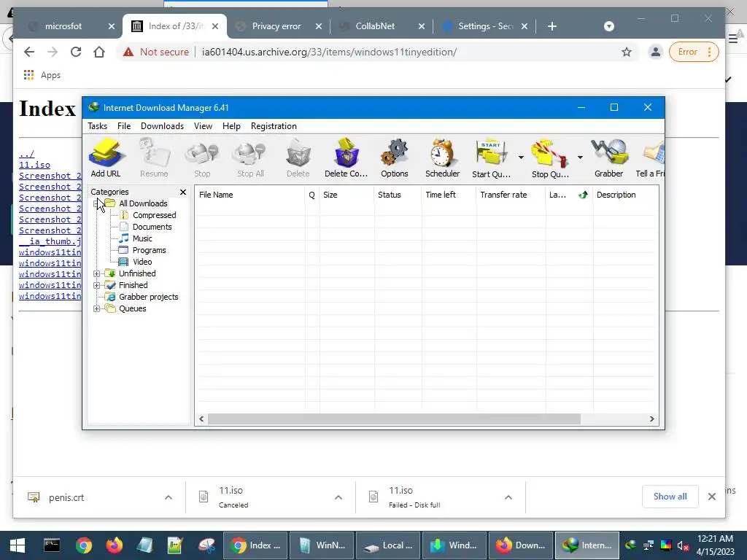Open Command Prompt taskbar icon

(52, 545)
